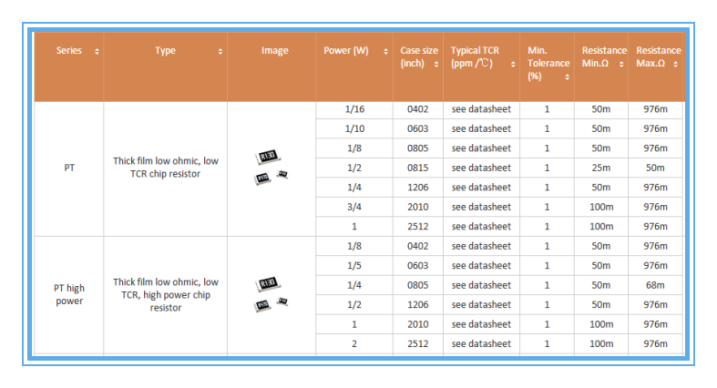This screenshot has width=717, height=388.
Task: Open datasheet link for PT 2512 1W row
Action: coord(481,227)
